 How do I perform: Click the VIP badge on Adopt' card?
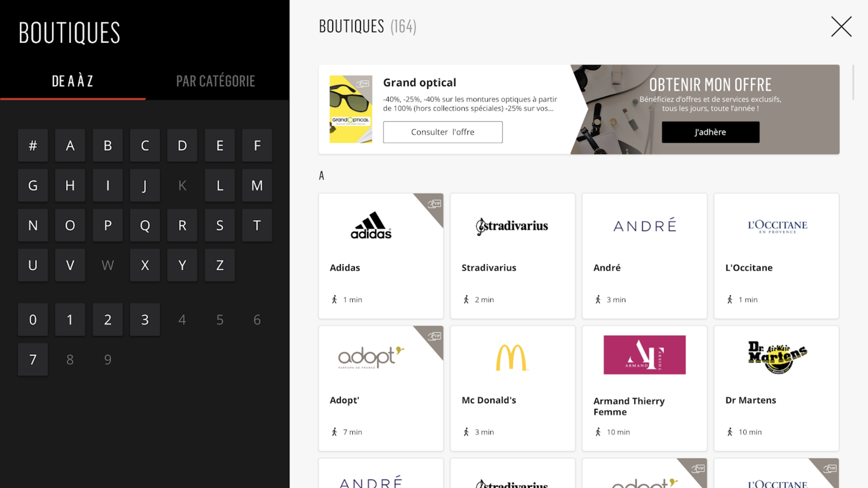[x=434, y=336]
